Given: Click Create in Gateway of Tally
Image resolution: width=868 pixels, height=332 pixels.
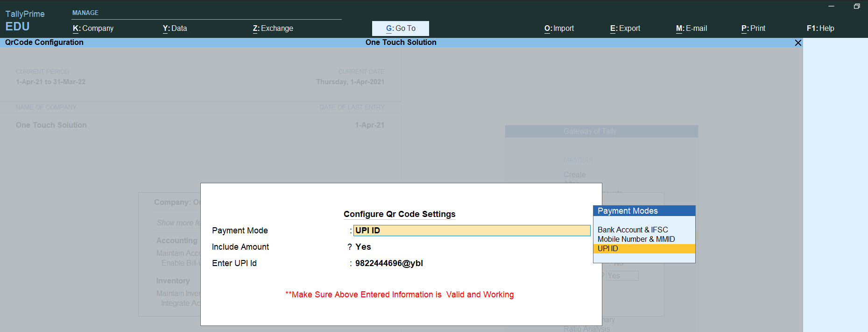Looking at the screenshot, I should (x=574, y=174).
